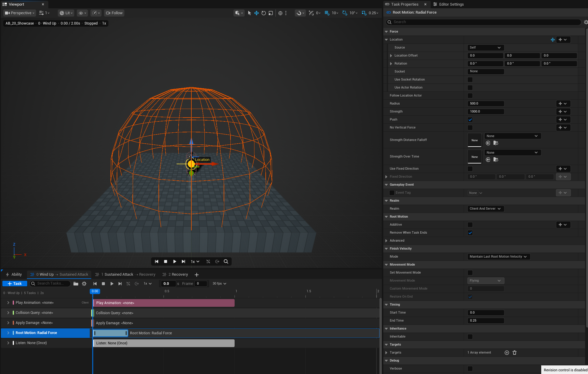The height and width of the screenshot is (374, 588).
Task: Stop preview in viewport transport bar
Action: [166, 261]
